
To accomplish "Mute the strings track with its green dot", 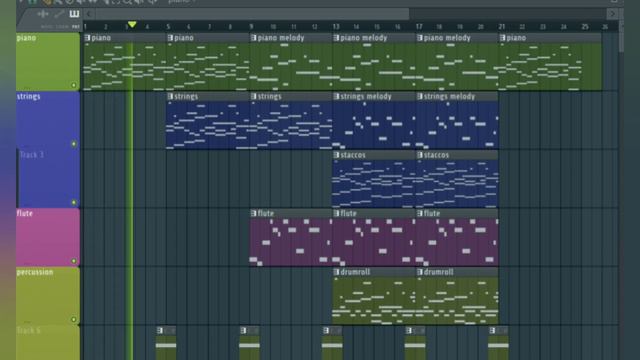I will (x=74, y=144).
